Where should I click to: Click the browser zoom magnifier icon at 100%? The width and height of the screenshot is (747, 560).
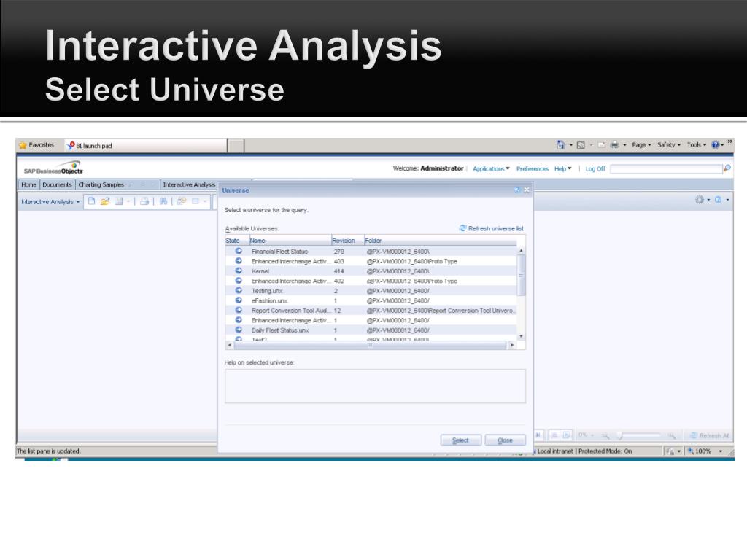690,451
